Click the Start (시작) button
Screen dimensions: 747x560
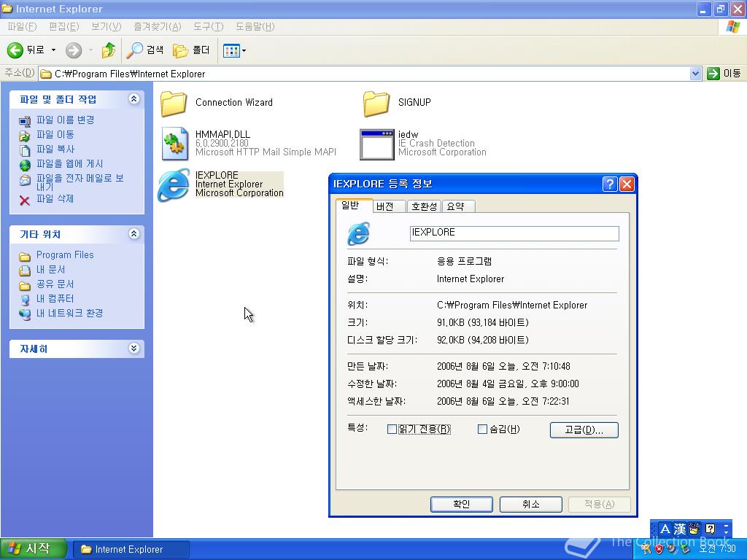click(32, 548)
